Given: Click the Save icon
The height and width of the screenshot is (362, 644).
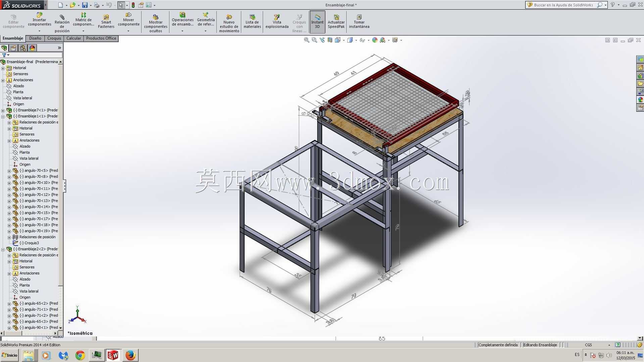Looking at the screenshot, I should [85, 5].
